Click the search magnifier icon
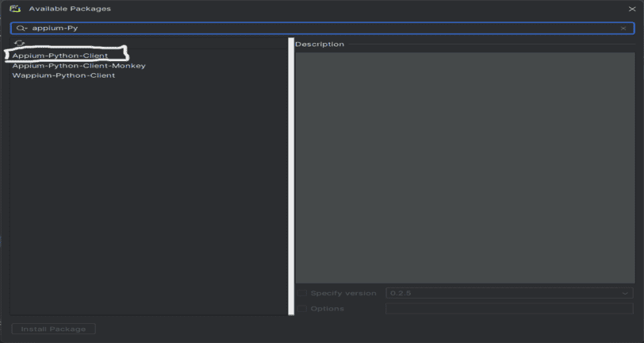This screenshot has width=644, height=343. coord(21,28)
